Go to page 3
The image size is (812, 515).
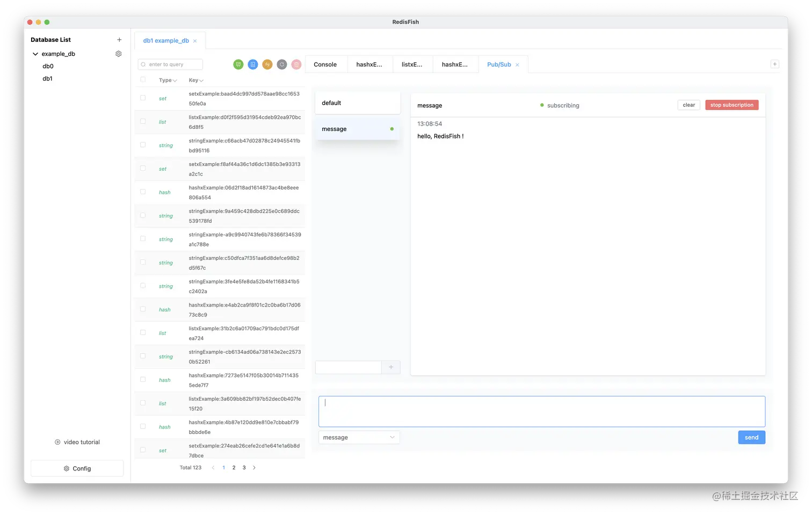244,468
